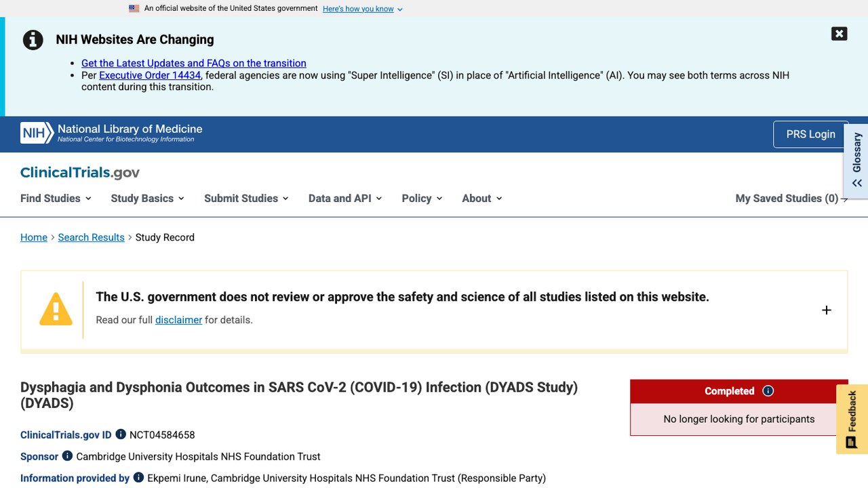Screen dimensions: 868x488
Task: Open the Submit Studies menu
Action: click(x=247, y=199)
